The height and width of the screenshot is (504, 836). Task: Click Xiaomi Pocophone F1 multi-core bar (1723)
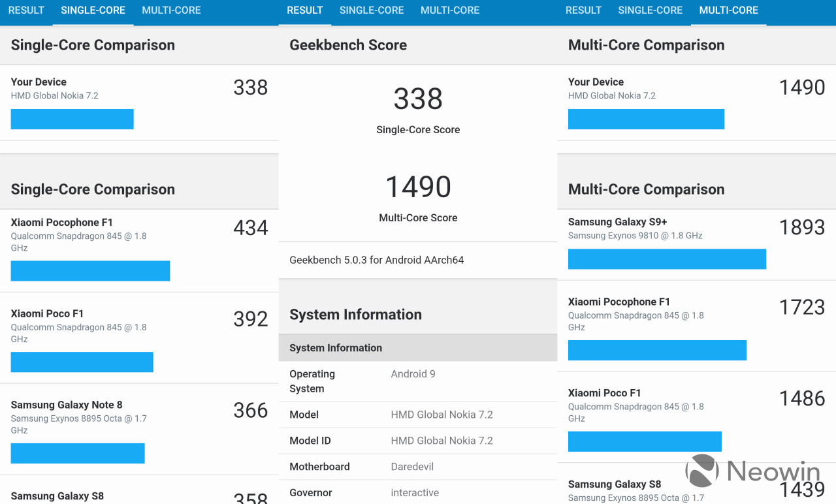coord(657,350)
